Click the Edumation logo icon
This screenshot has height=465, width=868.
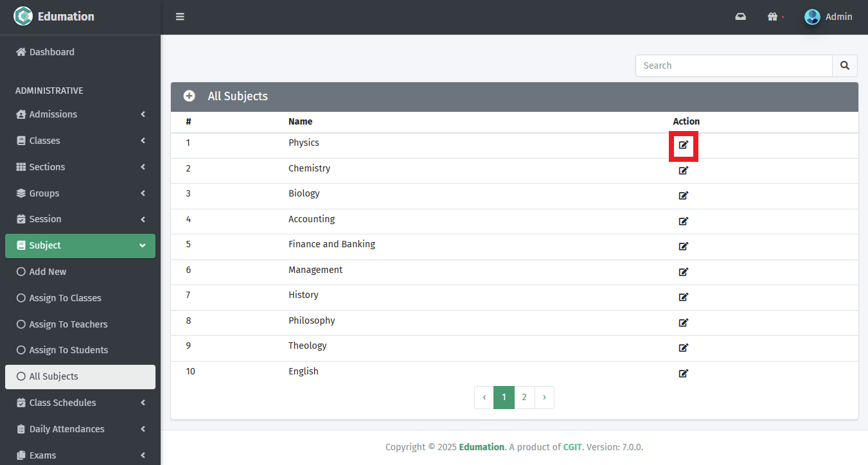(x=23, y=16)
